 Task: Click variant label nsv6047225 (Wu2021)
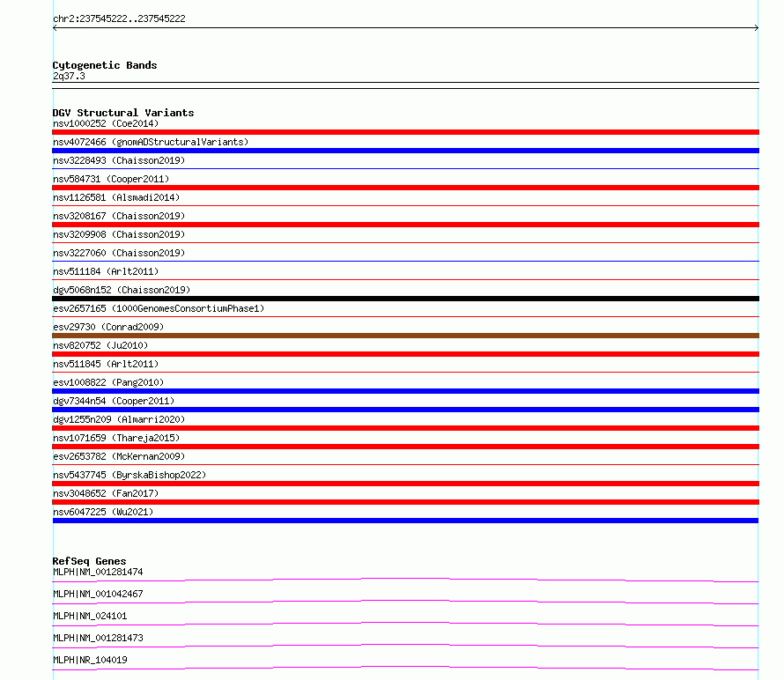click(x=103, y=512)
